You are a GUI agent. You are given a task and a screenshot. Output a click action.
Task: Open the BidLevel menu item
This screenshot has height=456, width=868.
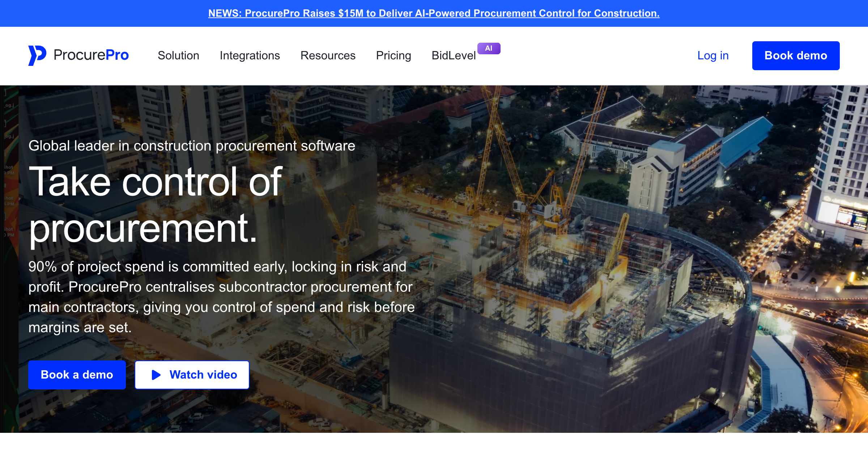(454, 55)
